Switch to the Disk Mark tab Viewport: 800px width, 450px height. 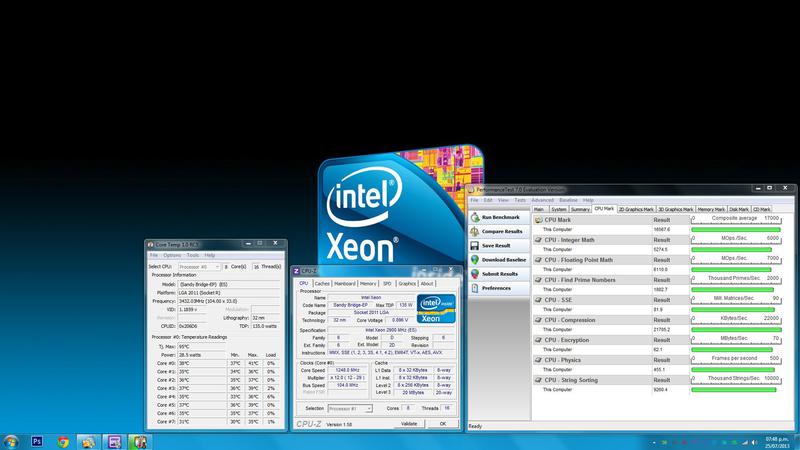pyautogui.click(x=739, y=209)
